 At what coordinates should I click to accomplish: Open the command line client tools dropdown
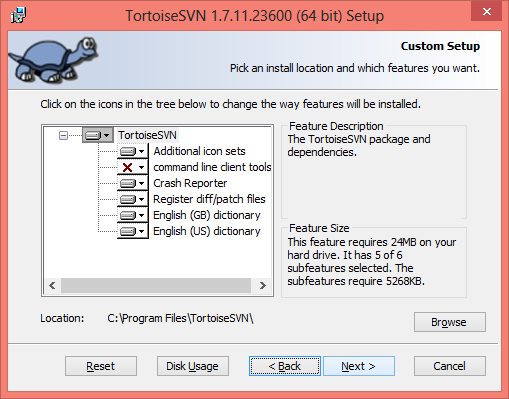click(x=133, y=167)
